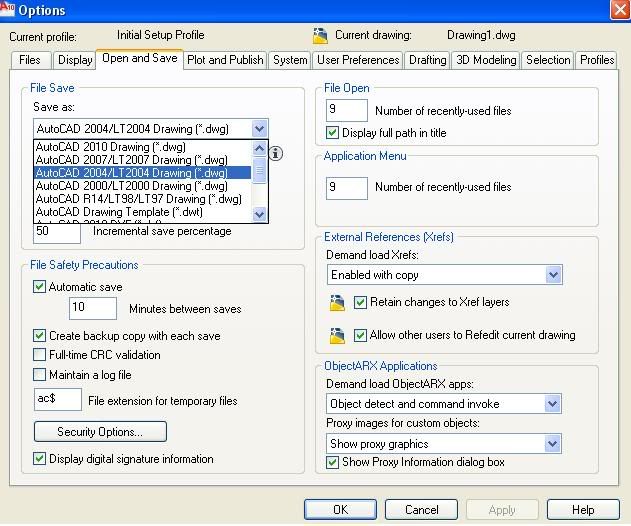This screenshot has height=526, width=631.
Task: Click the drawing icon next to Current drawing
Action: 320,36
